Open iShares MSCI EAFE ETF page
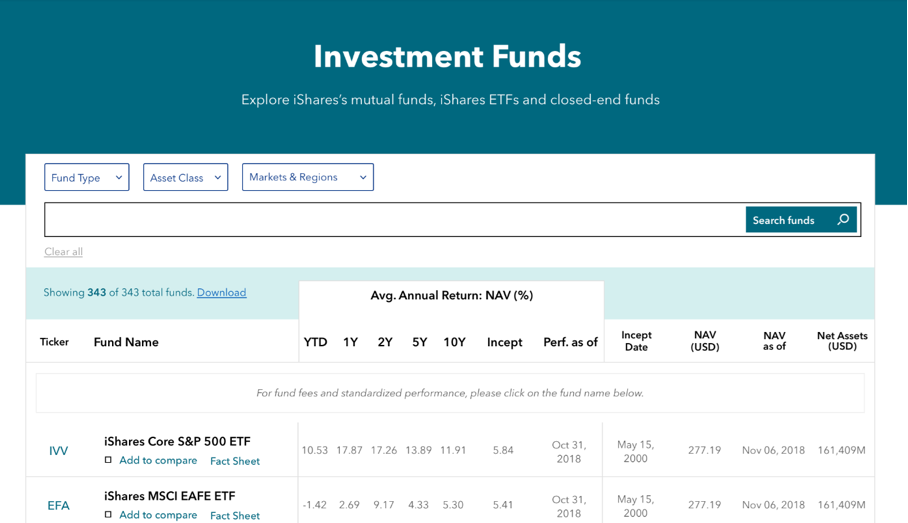 (170, 496)
